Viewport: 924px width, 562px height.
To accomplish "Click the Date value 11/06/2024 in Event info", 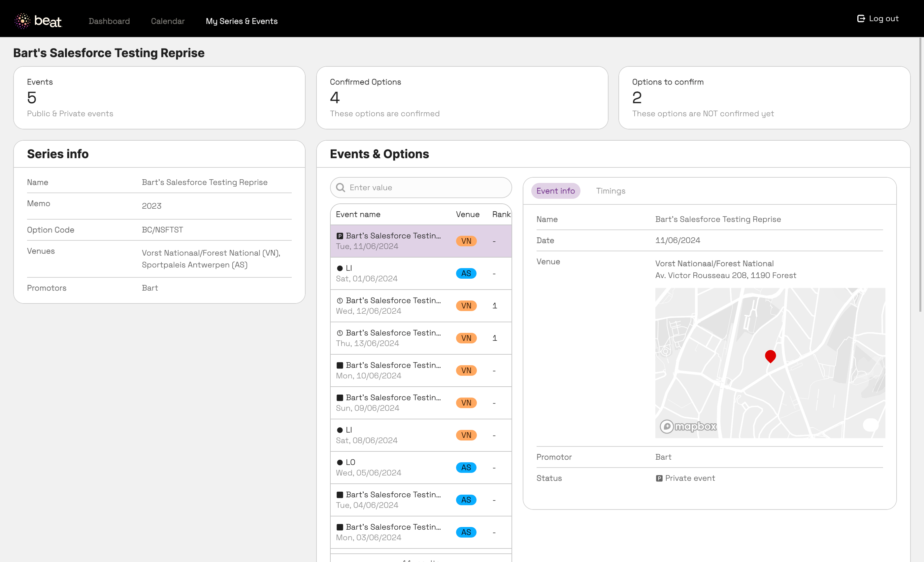I will point(677,240).
